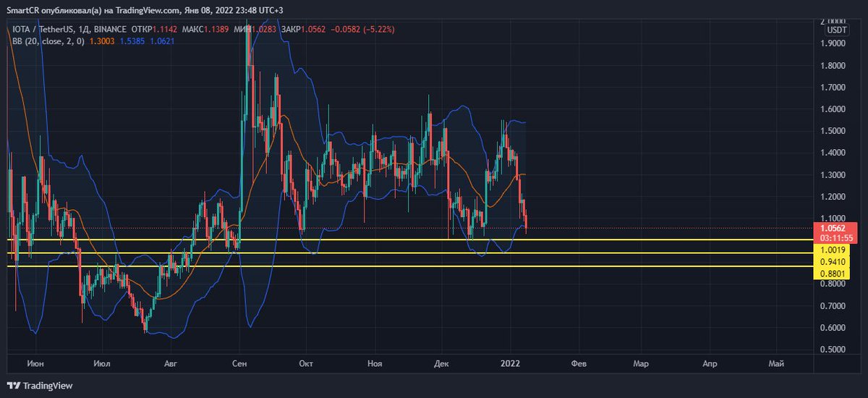Click the 1.3000 price axis label
This screenshot has height=398, width=868.
[833, 175]
